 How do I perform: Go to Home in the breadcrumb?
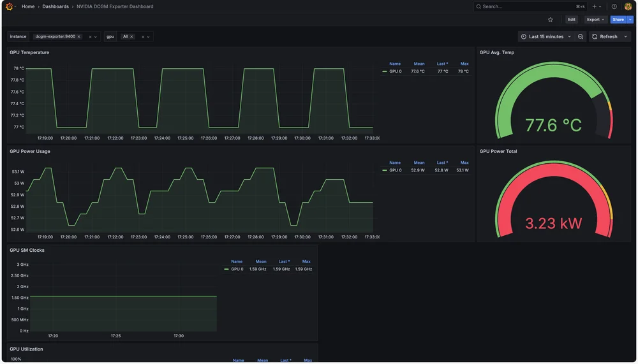tap(28, 6)
